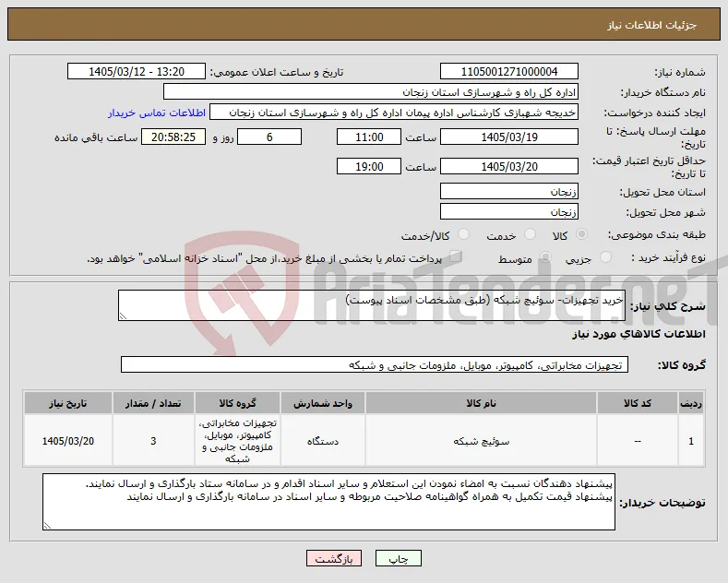Click the quantity cell showing 3
The width and height of the screenshot is (728, 583).
pyautogui.click(x=153, y=441)
